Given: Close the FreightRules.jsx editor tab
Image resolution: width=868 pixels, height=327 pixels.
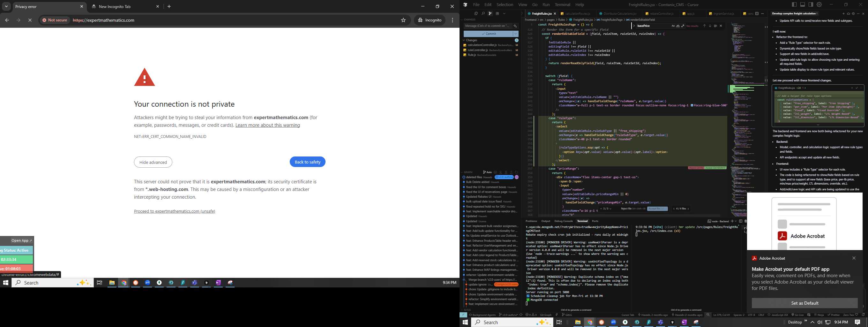Looking at the screenshot, I should point(555,13).
